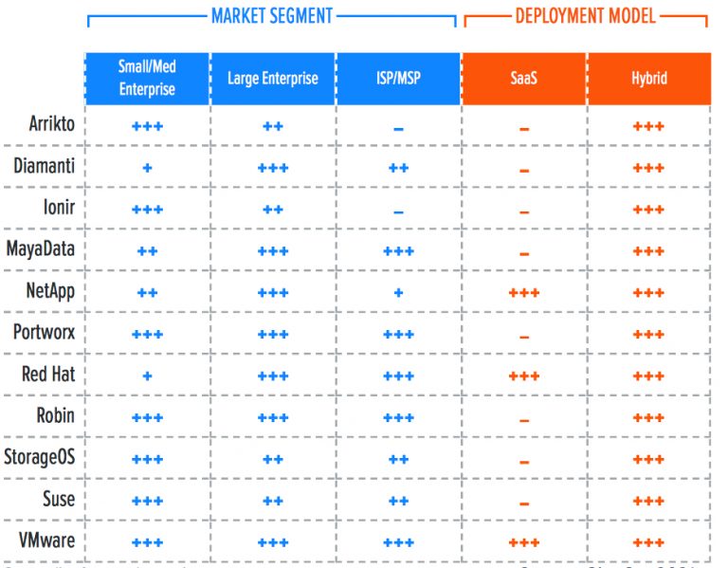Click VMware's SaaS triple-plus rating

[x=523, y=543]
